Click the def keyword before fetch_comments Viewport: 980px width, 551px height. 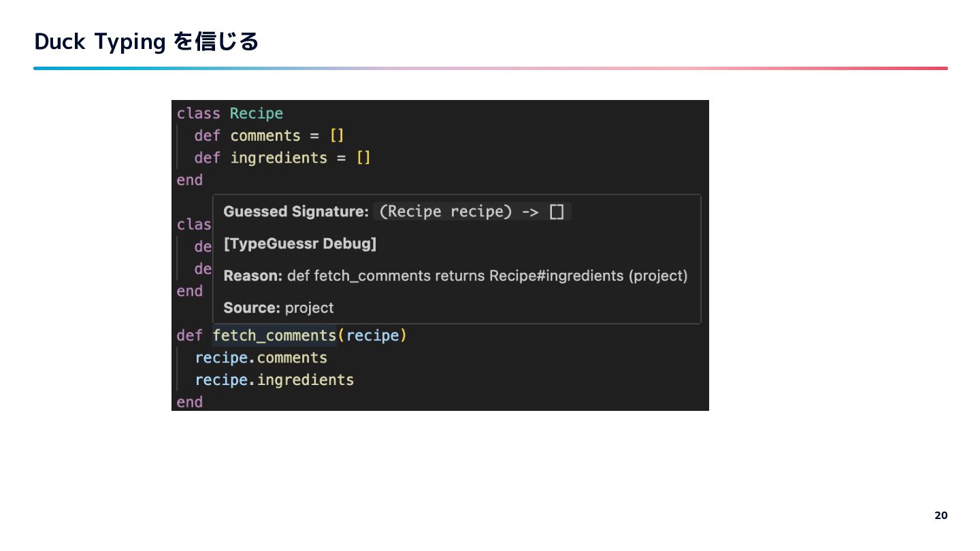(189, 335)
